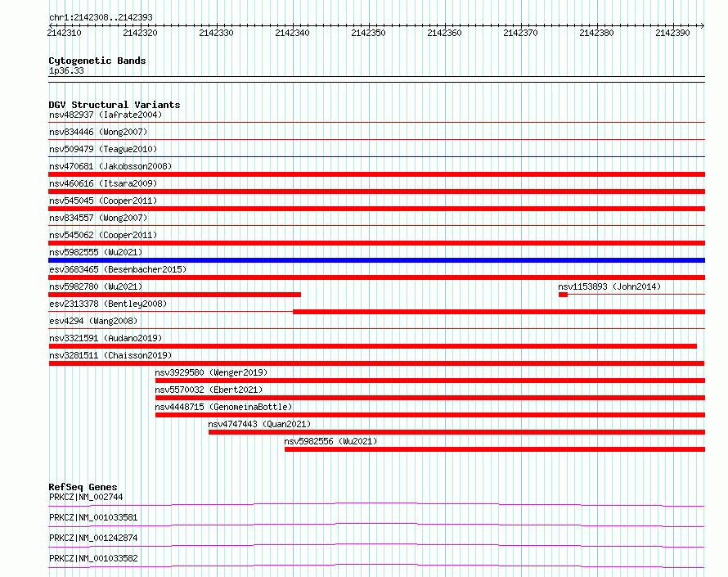Click the RefSeq Genes track heading
This screenshot has width=728, height=577.
pos(83,487)
